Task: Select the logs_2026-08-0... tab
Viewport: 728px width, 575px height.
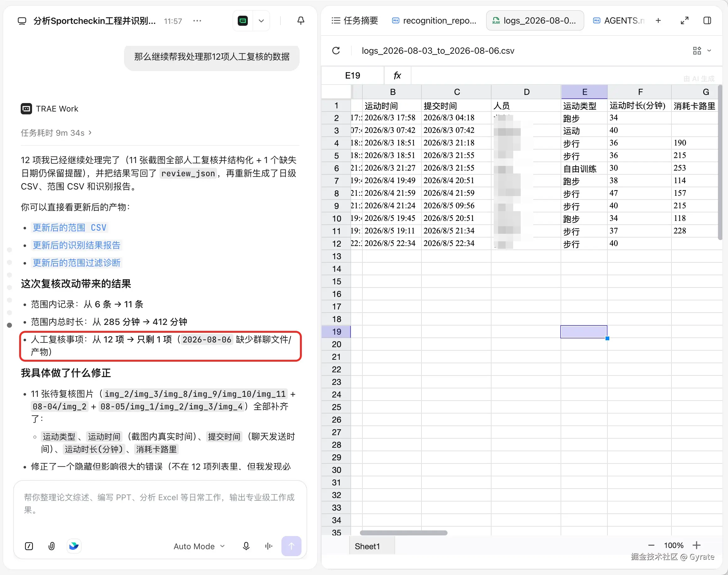Action: coord(535,20)
